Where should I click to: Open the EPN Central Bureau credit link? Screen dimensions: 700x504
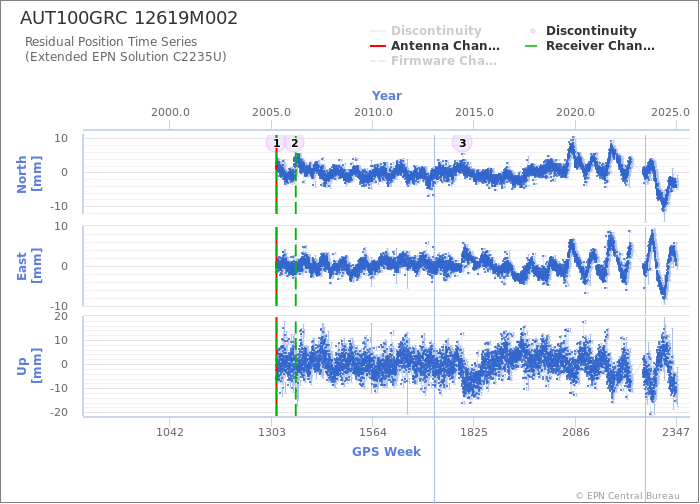click(627, 496)
